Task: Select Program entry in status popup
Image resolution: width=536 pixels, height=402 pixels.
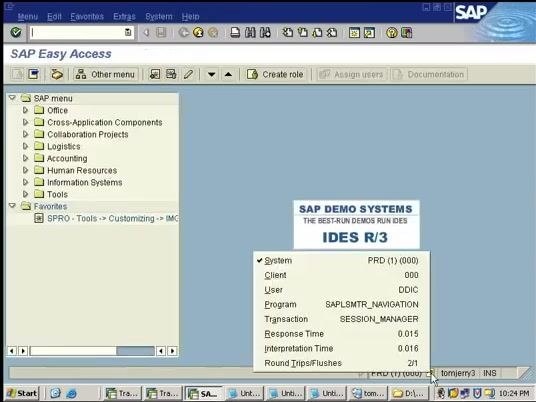Action: (x=341, y=305)
